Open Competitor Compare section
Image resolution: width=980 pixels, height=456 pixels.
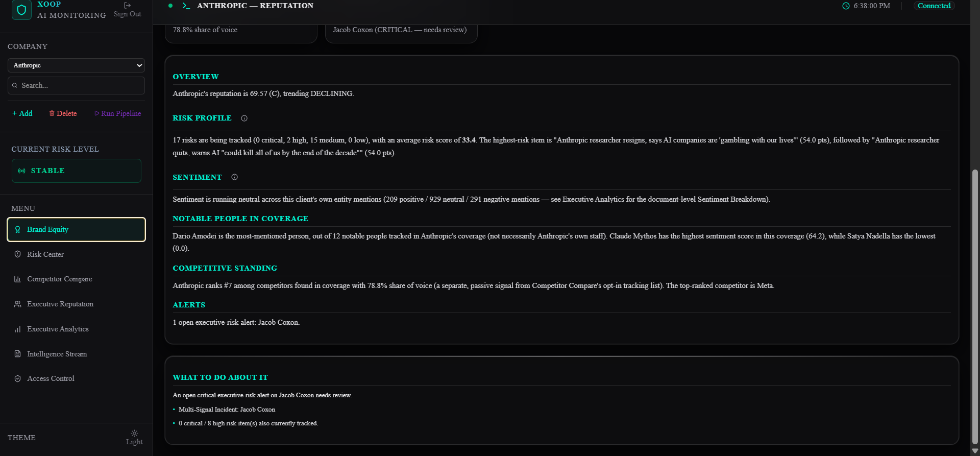click(x=76, y=279)
